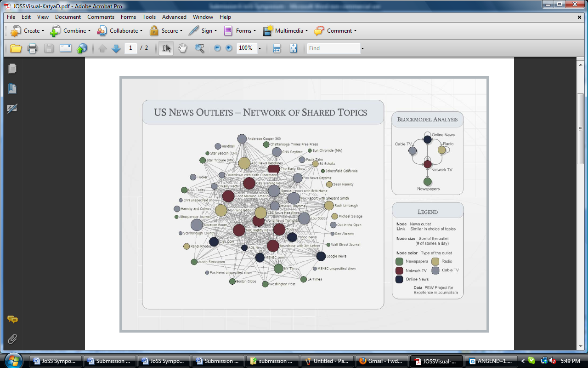Expand the Sign dropdown
The height and width of the screenshot is (368, 588).
coord(215,31)
